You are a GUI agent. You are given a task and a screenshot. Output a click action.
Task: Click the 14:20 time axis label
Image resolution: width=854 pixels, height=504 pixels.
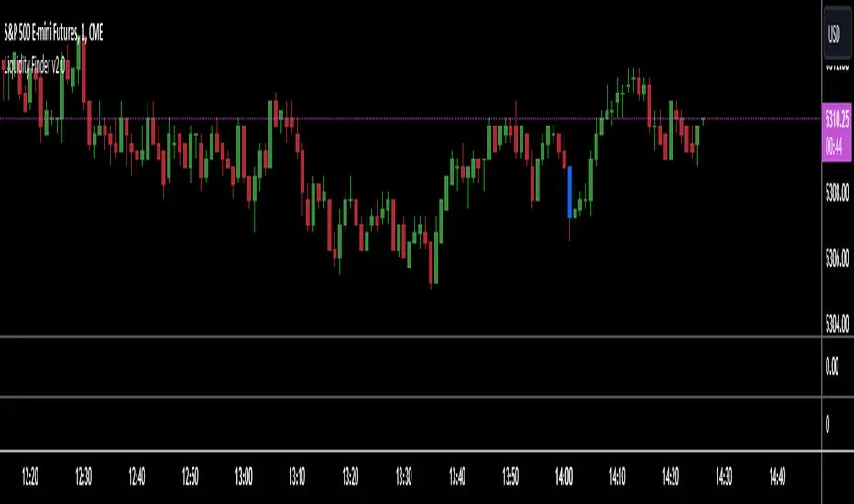tap(671, 477)
